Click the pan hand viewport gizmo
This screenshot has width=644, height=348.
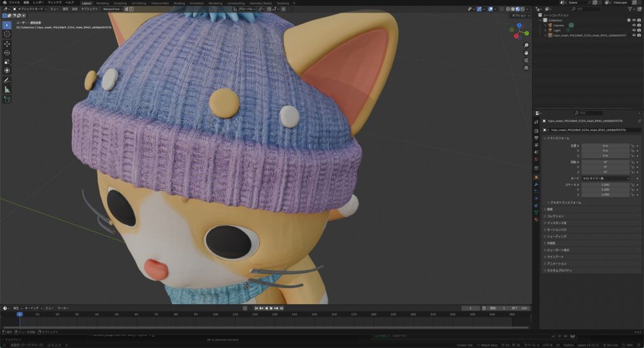point(526,53)
